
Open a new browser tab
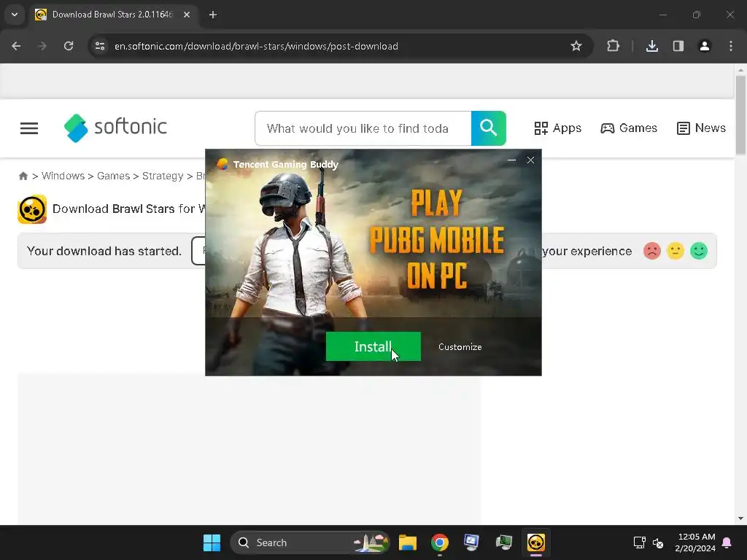pos(213,15)
